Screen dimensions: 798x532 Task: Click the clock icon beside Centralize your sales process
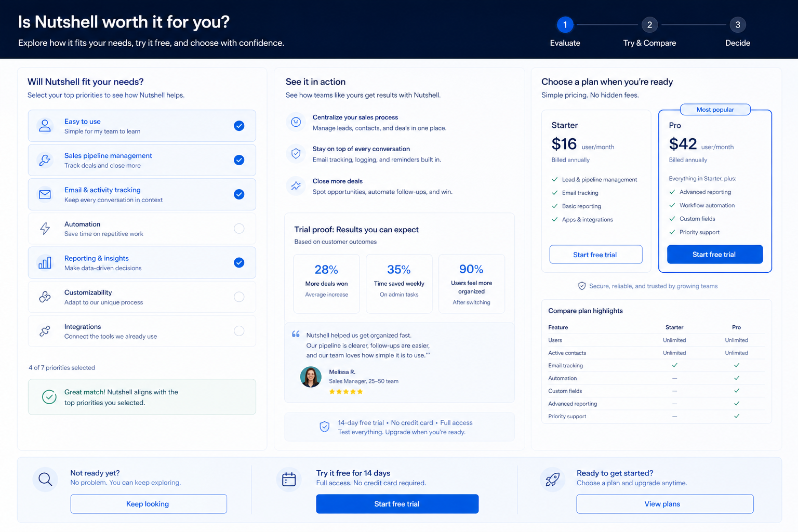tap(296, 122)
